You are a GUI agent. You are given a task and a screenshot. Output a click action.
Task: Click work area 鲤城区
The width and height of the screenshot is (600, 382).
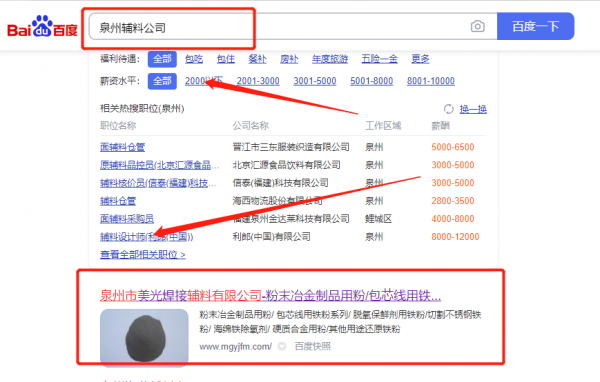pos(378,219)
